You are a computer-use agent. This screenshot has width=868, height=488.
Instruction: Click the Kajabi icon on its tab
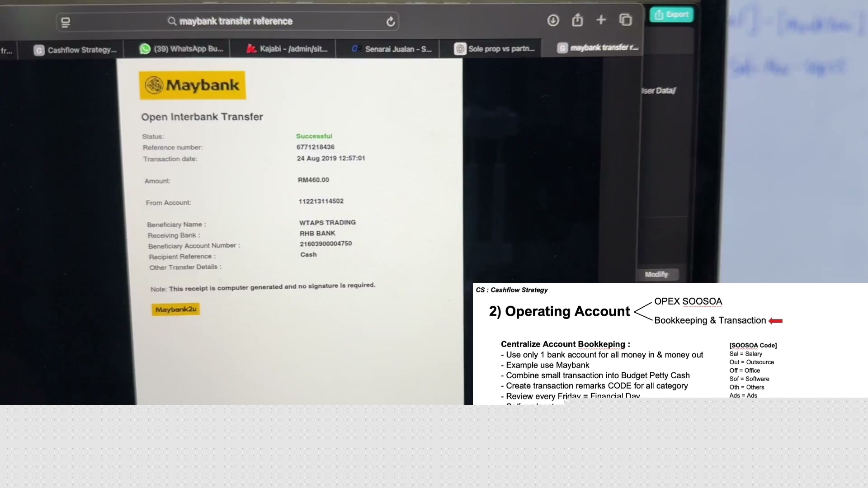(x=251, y=49)
